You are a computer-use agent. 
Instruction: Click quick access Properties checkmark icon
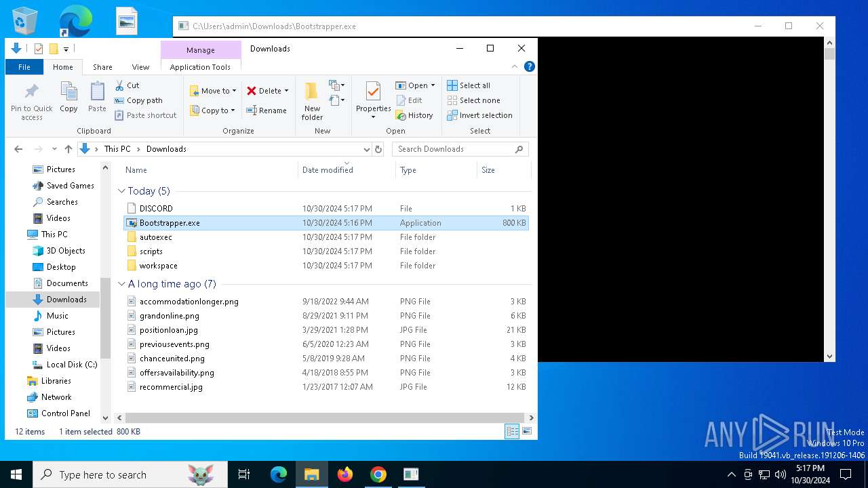click(x=39, y=49)
